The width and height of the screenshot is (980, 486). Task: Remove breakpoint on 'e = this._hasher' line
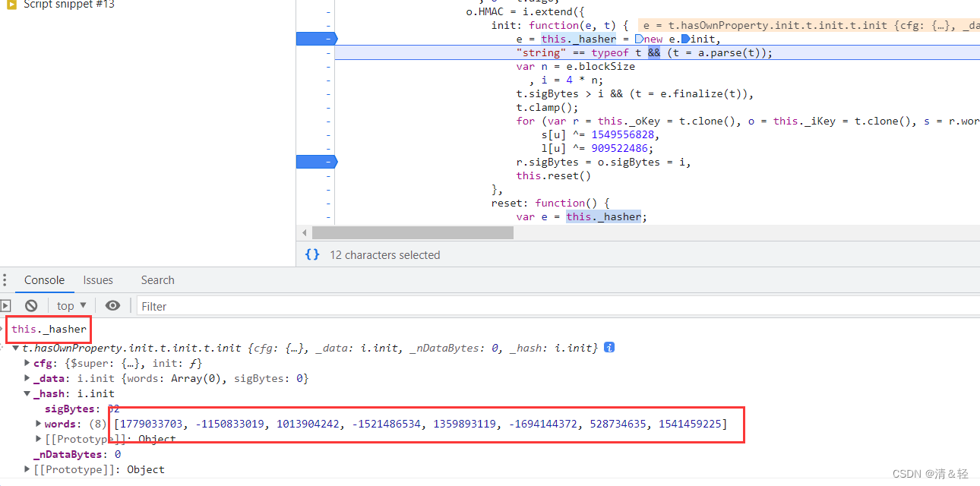pyautogui.click(x=315, y=39)
